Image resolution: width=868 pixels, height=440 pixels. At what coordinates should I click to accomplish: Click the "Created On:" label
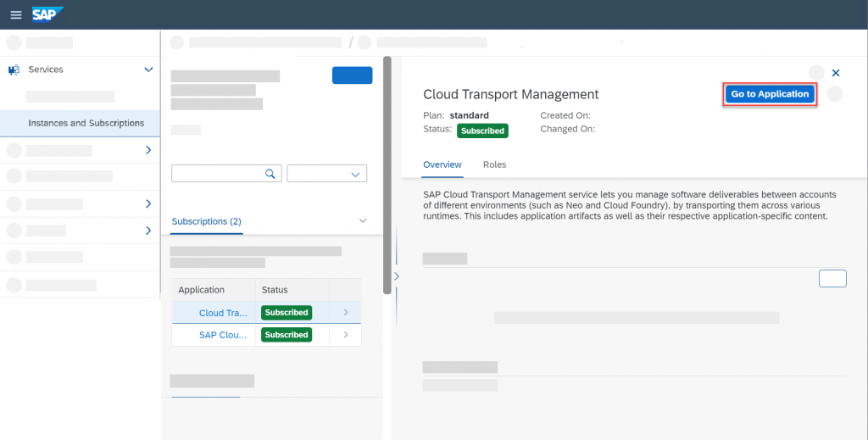coord(565,115)
